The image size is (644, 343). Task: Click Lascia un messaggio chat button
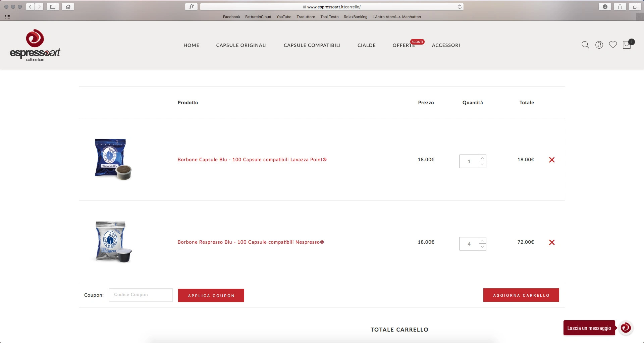(x=589, y=328)
